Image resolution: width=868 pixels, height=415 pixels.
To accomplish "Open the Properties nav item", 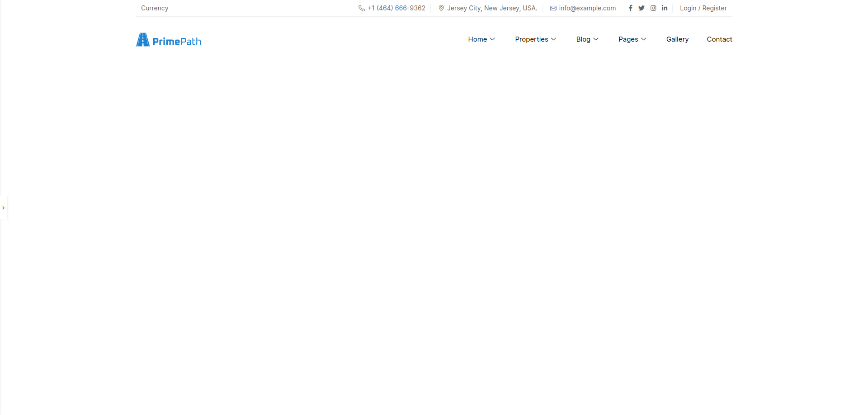I will pyautogui.click(x=532, y=39).
